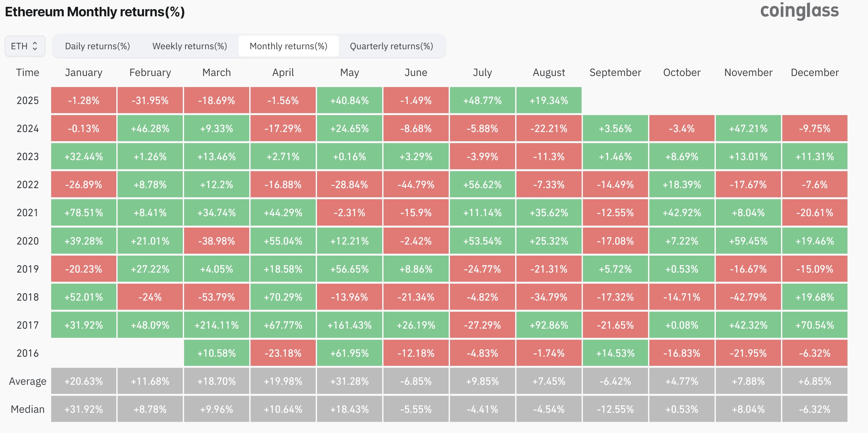
Task: Click the coinglass logo
Action: (x=799, y=11)
